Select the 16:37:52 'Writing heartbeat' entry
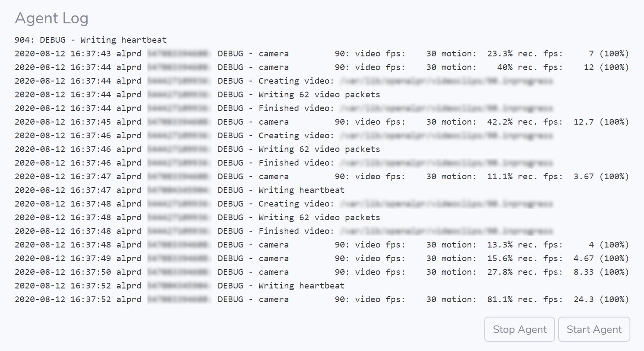 coord(179,286)
